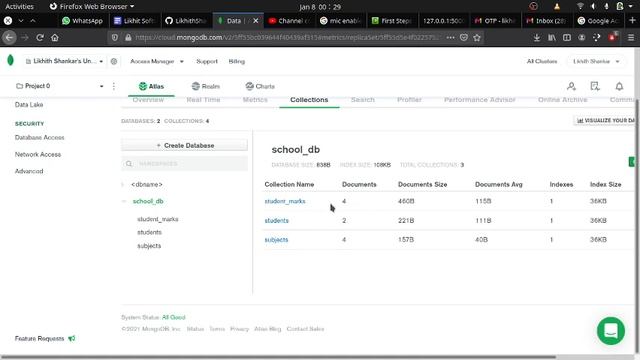Click the notifications bell icon

[619, 86]
